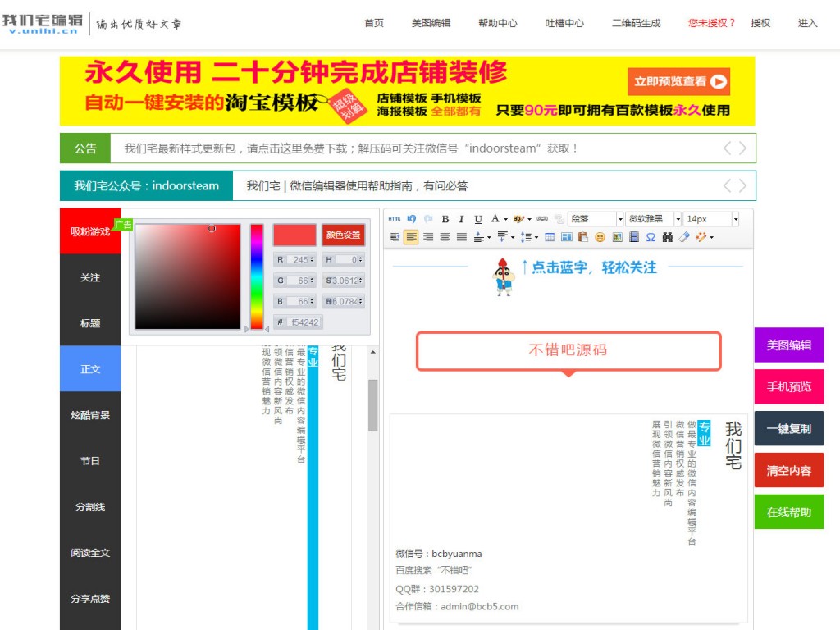
Task: Click on the rainbow hue slider bar
Action: (257, 276)
